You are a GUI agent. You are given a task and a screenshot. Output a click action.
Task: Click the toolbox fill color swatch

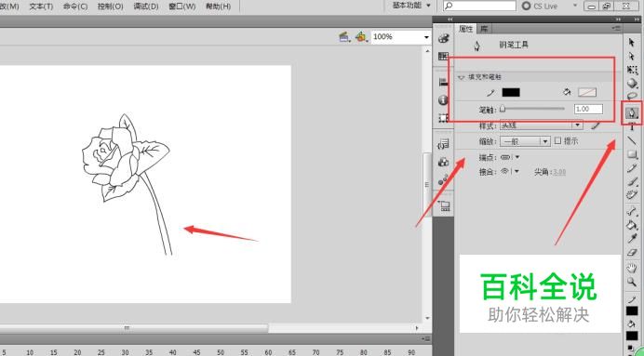tap(632, 336)
